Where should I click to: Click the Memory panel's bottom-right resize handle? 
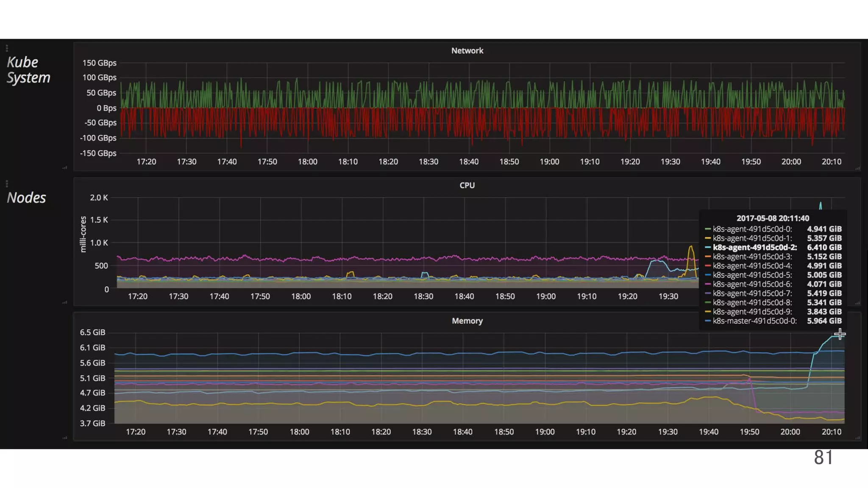point(857,438)
